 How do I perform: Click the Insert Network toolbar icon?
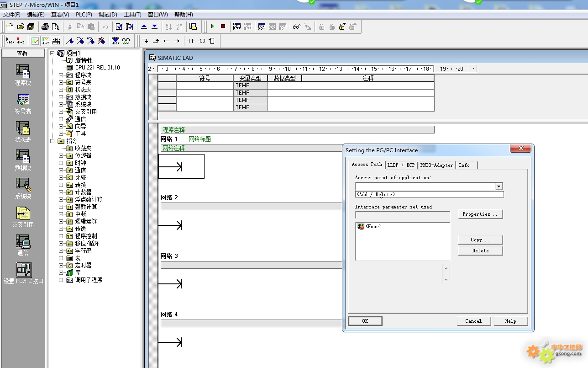10,41
